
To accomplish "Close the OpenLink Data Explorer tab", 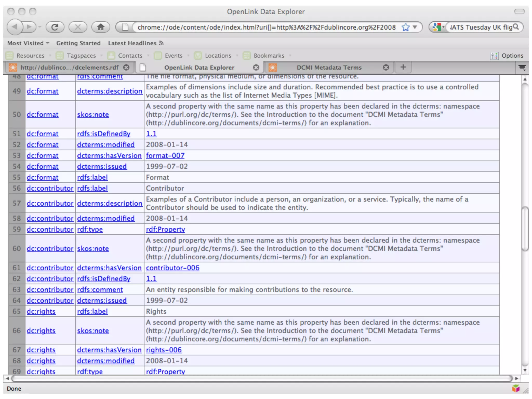I will (x=256, y=68).
